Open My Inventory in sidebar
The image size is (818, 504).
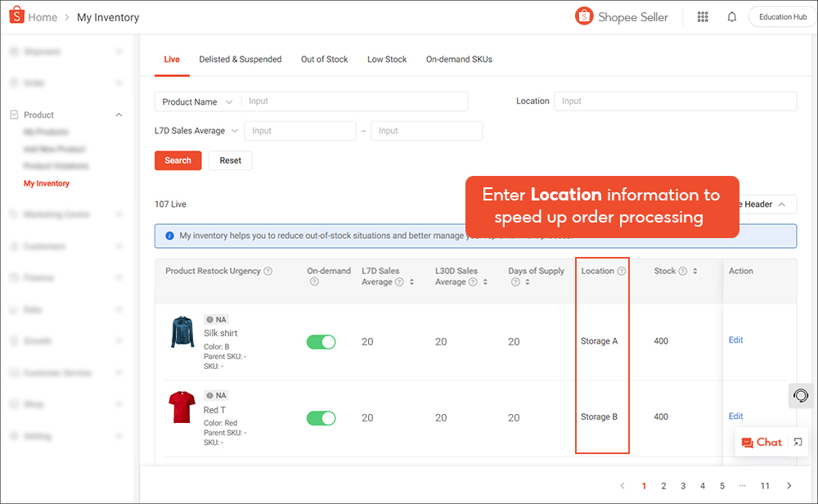[47, 183]
